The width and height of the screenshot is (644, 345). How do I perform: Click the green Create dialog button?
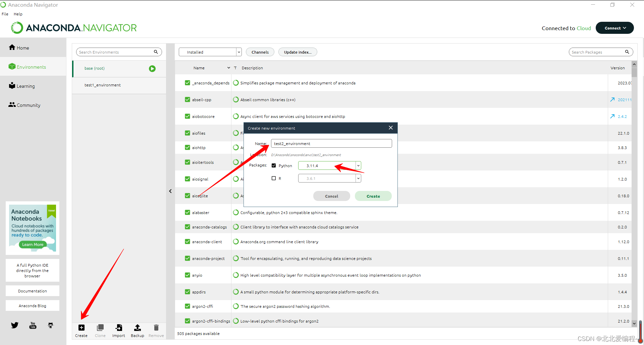[373, 196]
